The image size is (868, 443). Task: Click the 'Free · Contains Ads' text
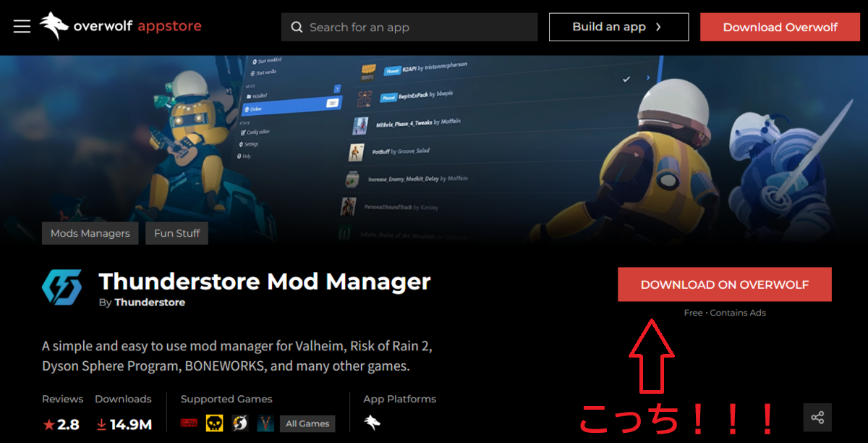(725, 313)
